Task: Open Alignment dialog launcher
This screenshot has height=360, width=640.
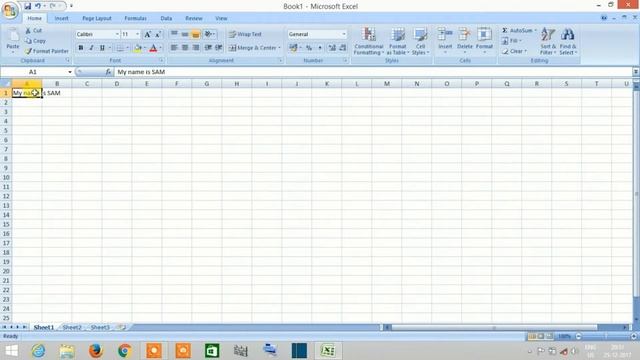Action: (x=280, y=60)
